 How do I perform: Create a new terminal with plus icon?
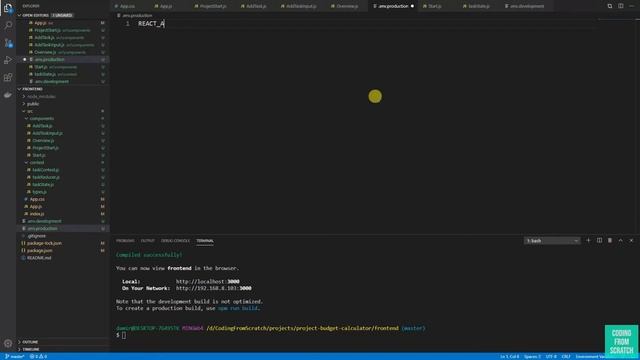(588, 240)
